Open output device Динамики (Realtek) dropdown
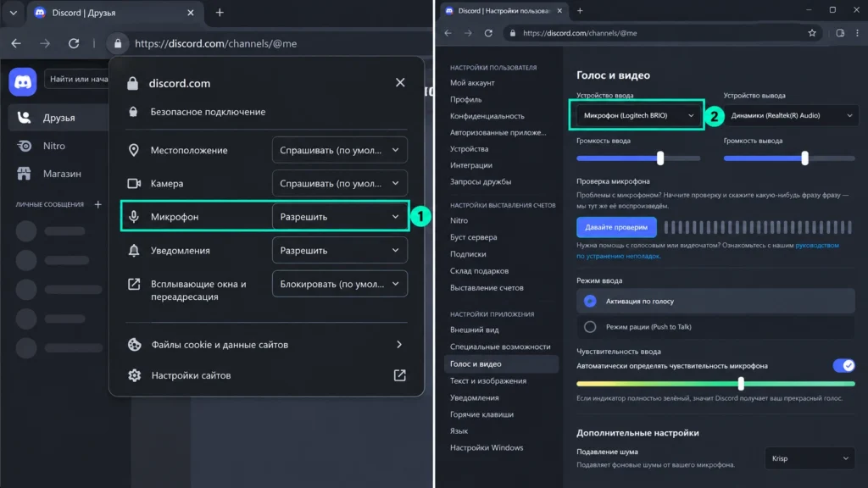Screen dimensions: 868x488 pos(791,115)
